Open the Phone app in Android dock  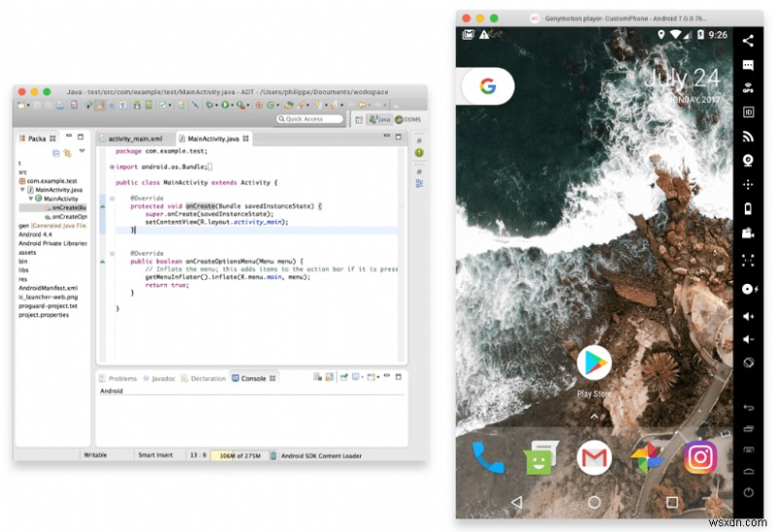pyautogui.click(x=487, y=457)
